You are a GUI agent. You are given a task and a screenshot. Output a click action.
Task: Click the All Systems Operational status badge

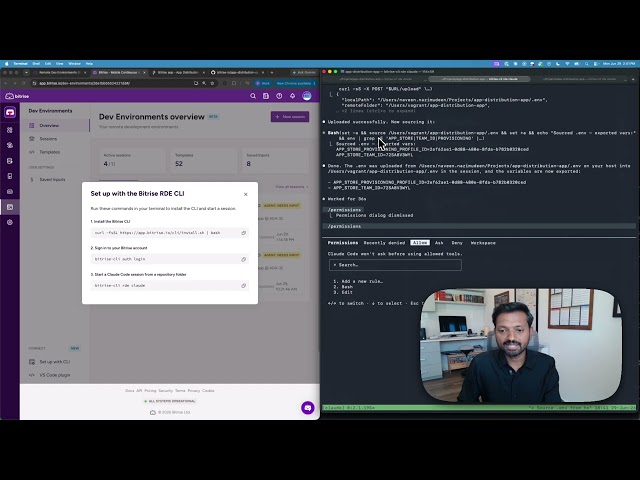pyautogui.click(x=170, y=401)
